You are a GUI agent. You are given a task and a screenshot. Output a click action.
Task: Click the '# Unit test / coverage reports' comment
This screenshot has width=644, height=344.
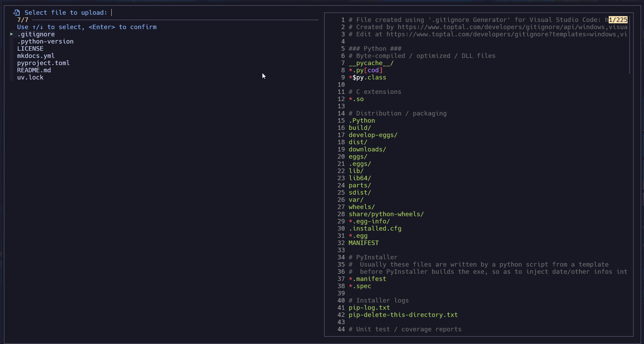pyautogui.click(x=405, y=329)
